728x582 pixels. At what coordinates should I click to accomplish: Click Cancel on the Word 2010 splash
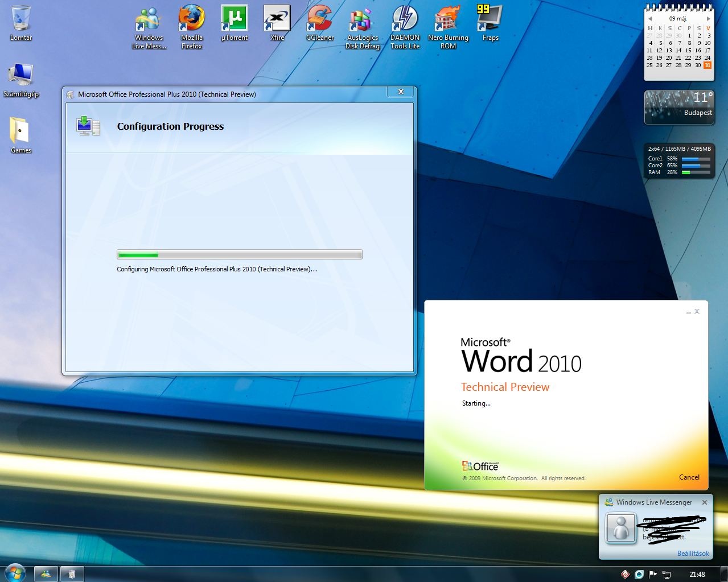click(689, 477)
